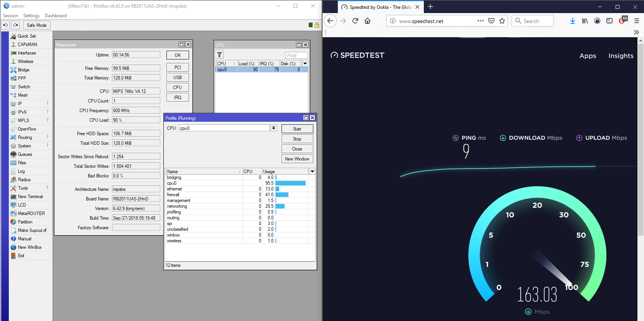
Task: Click the WinBox undo arrow
Action: pos(5,25)
